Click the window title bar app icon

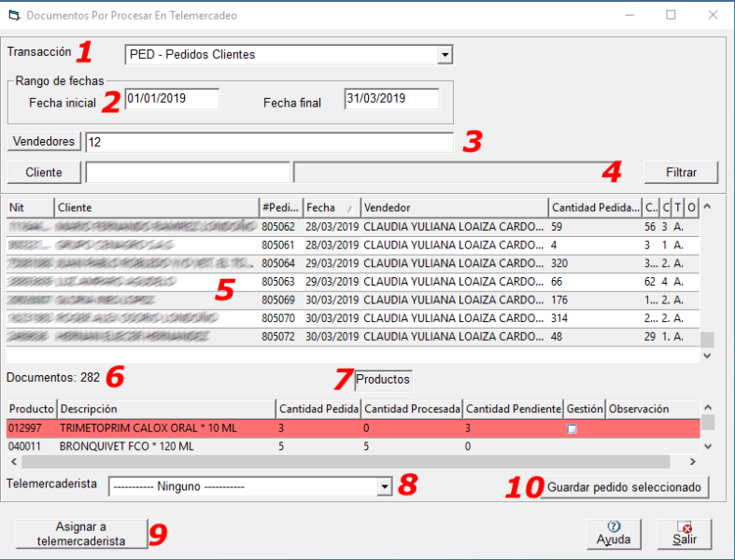[x=13, y=15]
